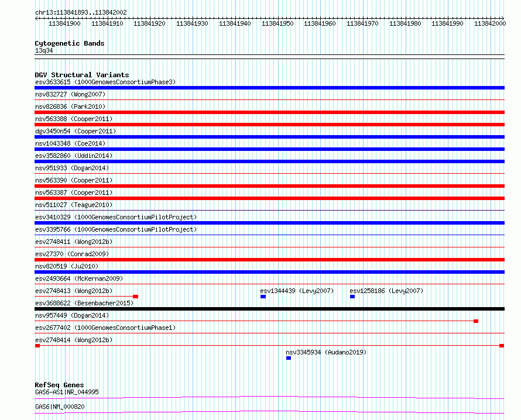This screenshot has height=420, width=521.
Task: Click esv1344439 (Levy2007) variant label
Action: pyautogui.click(x=297, y=291)
